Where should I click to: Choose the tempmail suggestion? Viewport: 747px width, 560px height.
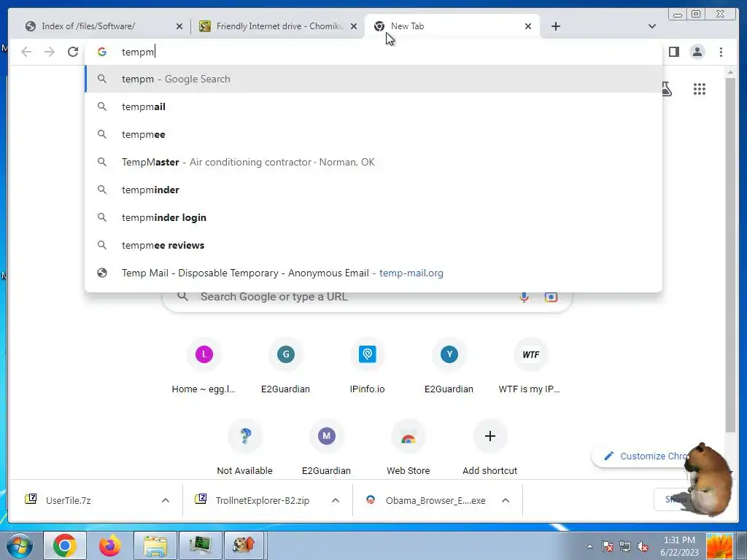pos(373,106)
